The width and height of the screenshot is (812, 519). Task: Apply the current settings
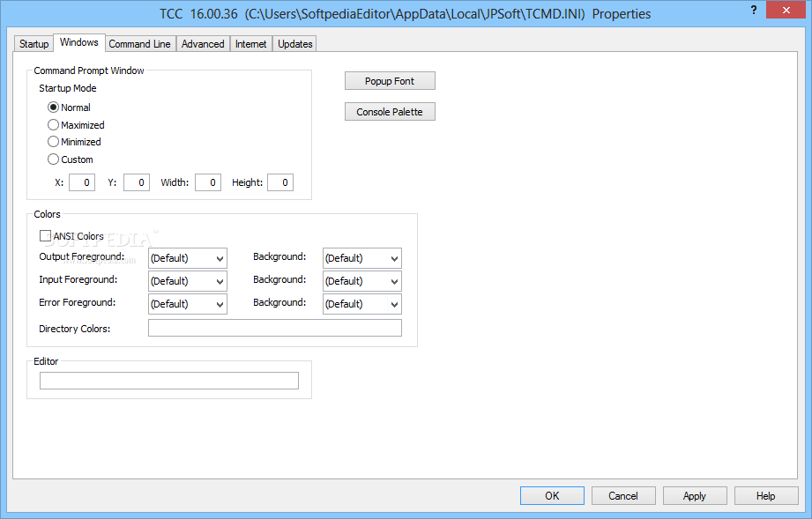(x=695, y=496)
